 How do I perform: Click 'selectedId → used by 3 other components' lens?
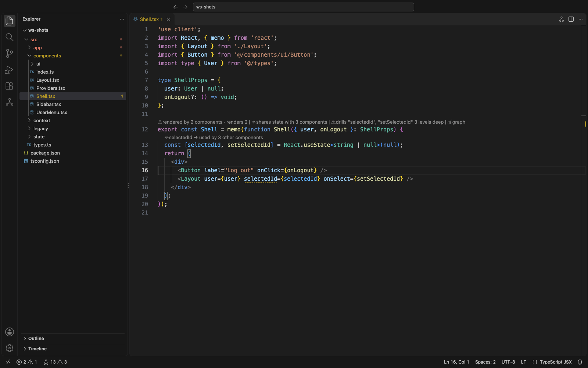click(x=214, y=138)
